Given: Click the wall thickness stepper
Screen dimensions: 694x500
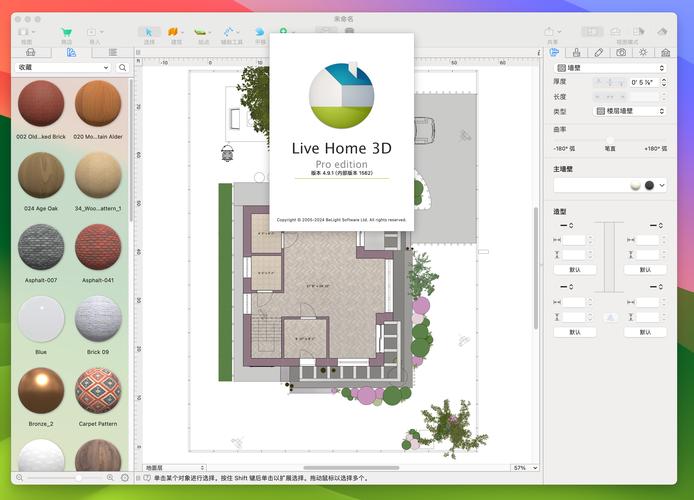Looking at the screenshot, I should (x=664, y=82).
